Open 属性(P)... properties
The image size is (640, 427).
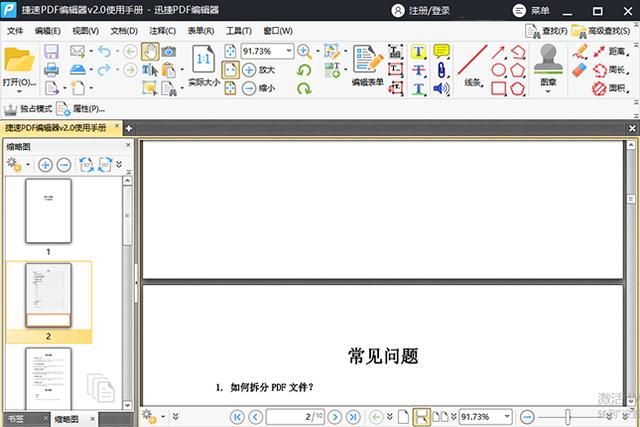click(x=81, y=109)
